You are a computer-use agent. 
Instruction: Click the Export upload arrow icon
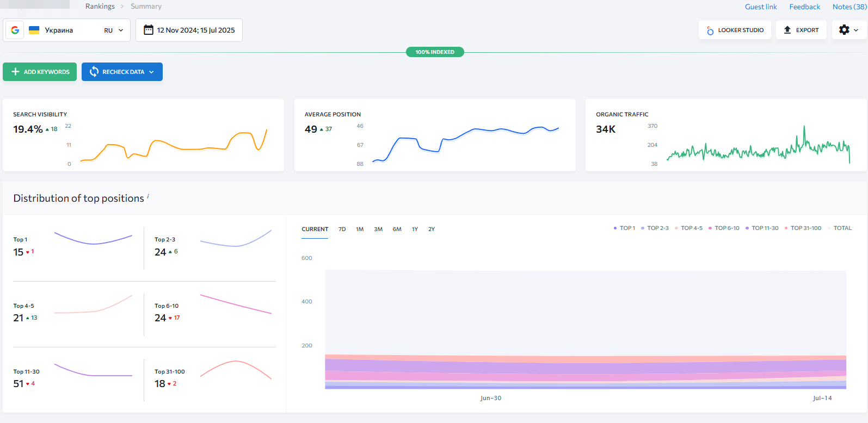coord(787,30)
